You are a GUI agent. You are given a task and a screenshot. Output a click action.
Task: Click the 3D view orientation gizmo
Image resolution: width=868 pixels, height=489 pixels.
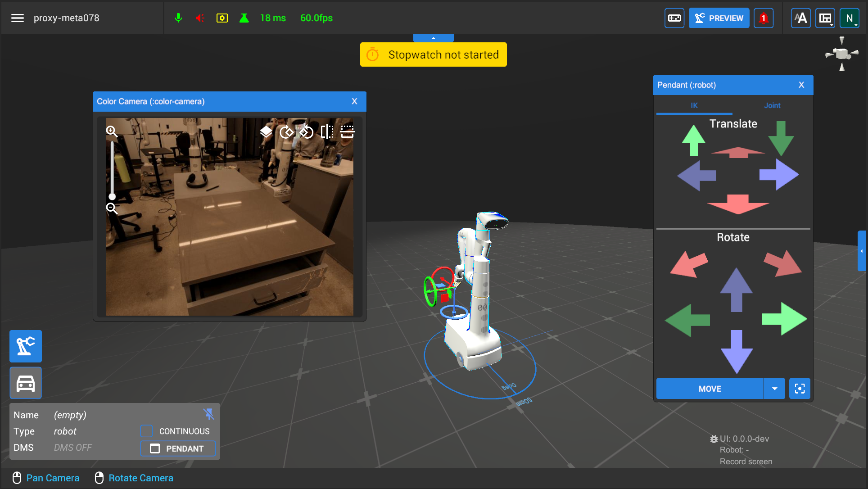(x=842, y=54)
